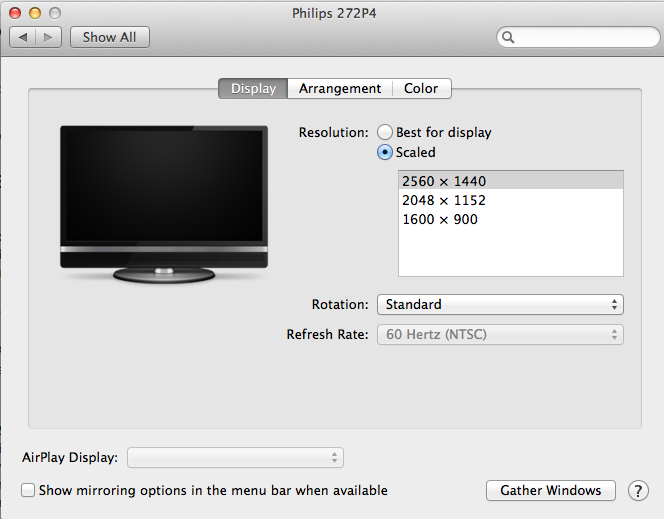Go forward with the right arrow button
Viewport: 664px width, 519px height.
(x=49, y=37)
